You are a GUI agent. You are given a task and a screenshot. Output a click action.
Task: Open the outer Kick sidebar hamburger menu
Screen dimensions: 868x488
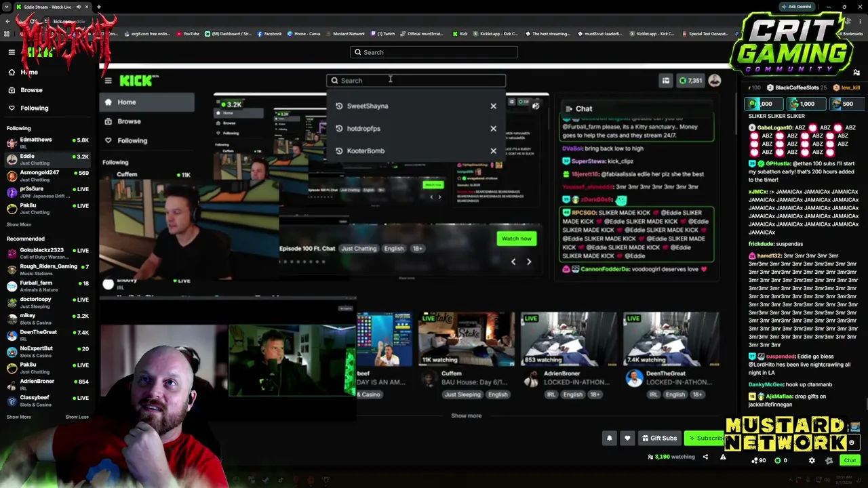pyautogui.click(x=12, y=52)
